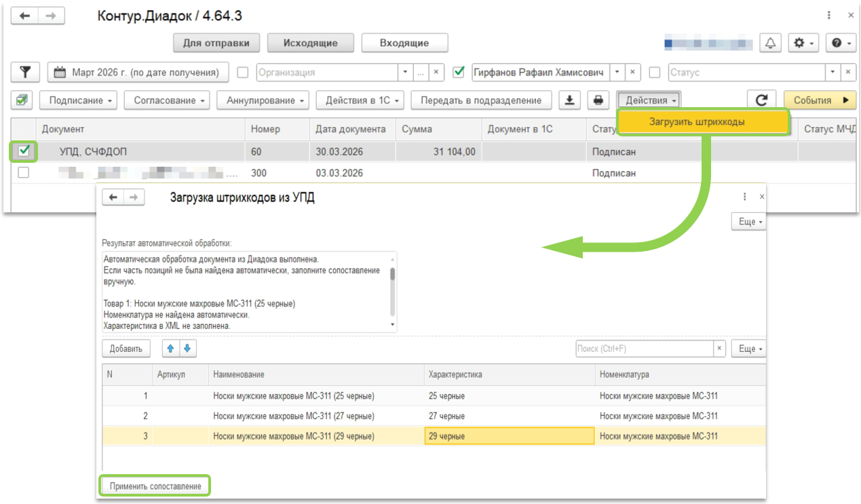Click the notifications bell icon

coord(770,43)
